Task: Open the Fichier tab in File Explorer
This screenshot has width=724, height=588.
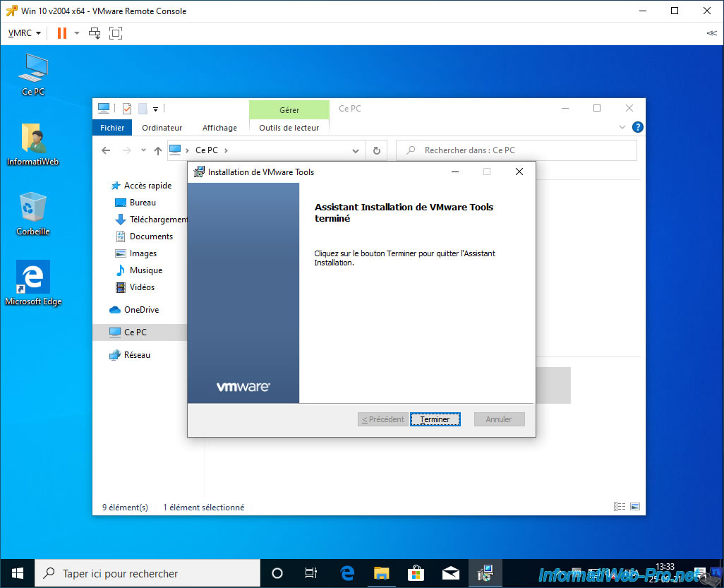Action: [111, 128]
